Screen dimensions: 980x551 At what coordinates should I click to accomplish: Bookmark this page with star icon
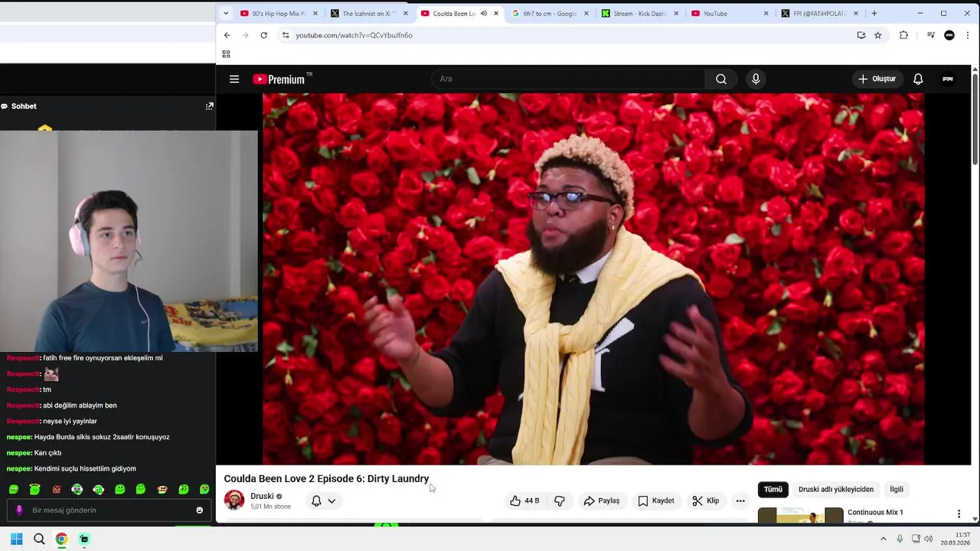[878, 35]
